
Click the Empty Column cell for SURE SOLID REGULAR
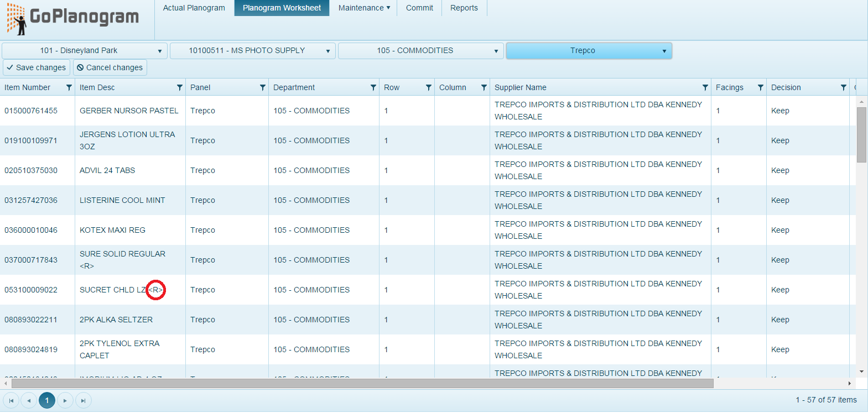(462, 260)
